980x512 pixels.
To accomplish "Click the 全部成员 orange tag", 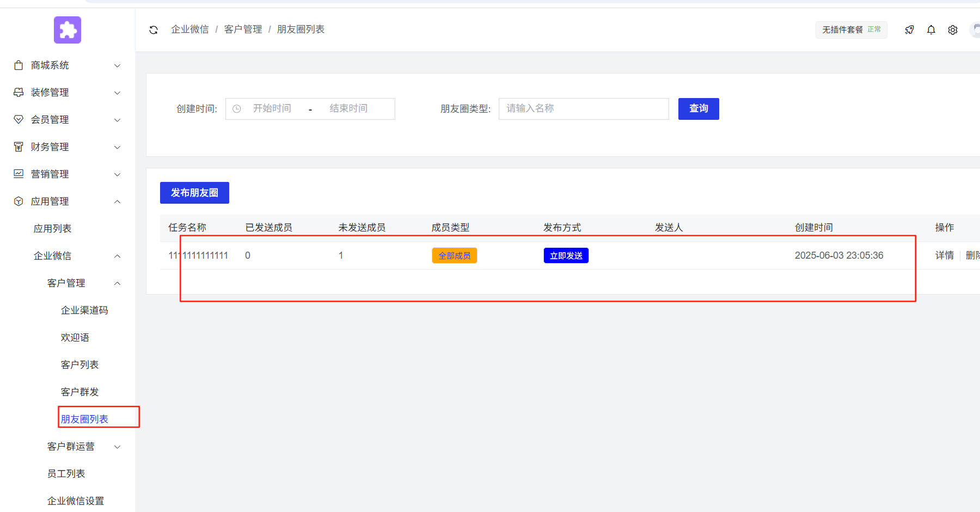I will (x=454, y=255).
